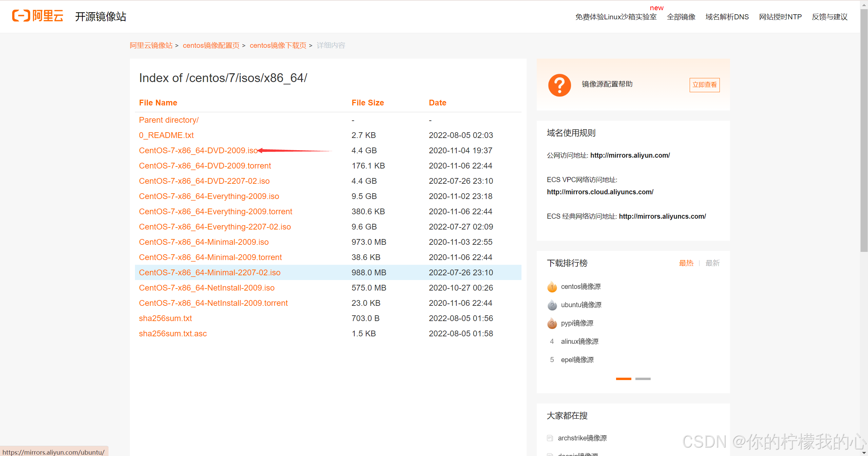Click the rank 3 flame icon for pypi
Image resolution: width=868 pixels, height=456 pixels.
pyautogui.click(x=552, y=323)
